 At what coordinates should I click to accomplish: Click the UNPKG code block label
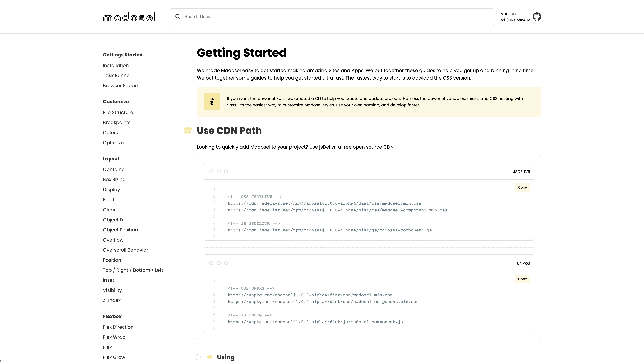[x=523, y=263]
